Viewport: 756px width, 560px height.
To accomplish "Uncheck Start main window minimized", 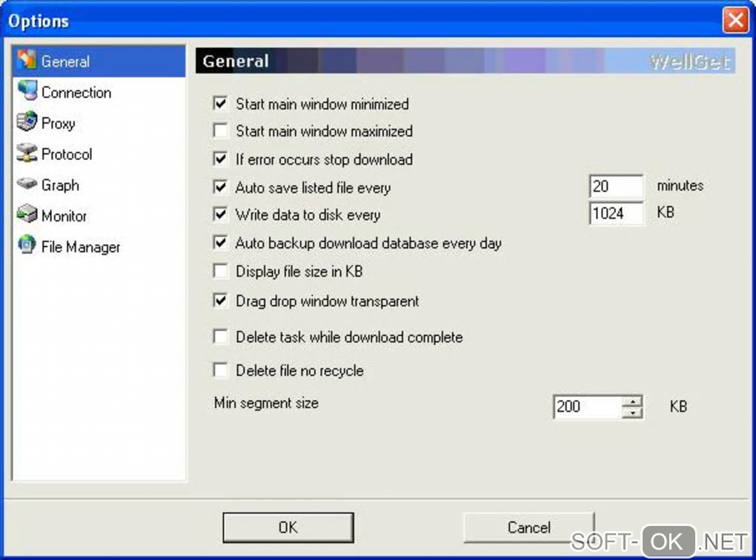I will point(220,103).
